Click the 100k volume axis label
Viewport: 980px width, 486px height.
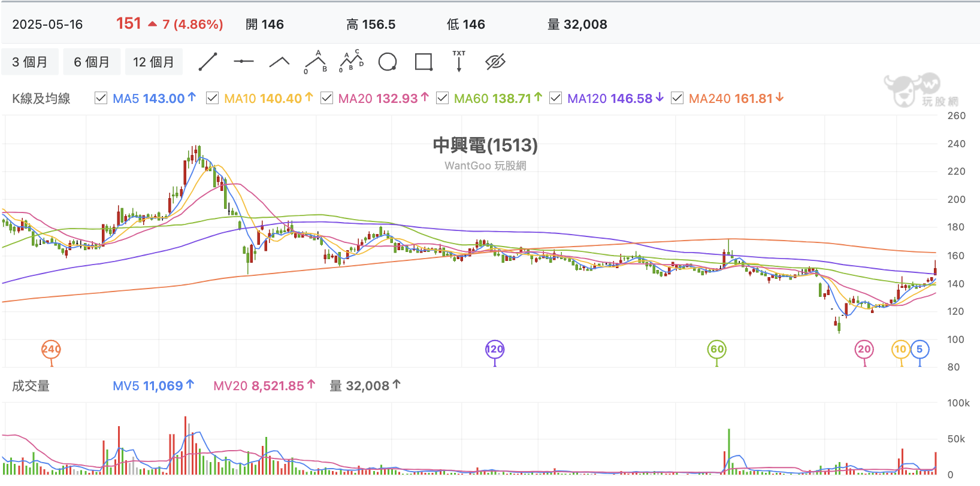tap(958, 403)
